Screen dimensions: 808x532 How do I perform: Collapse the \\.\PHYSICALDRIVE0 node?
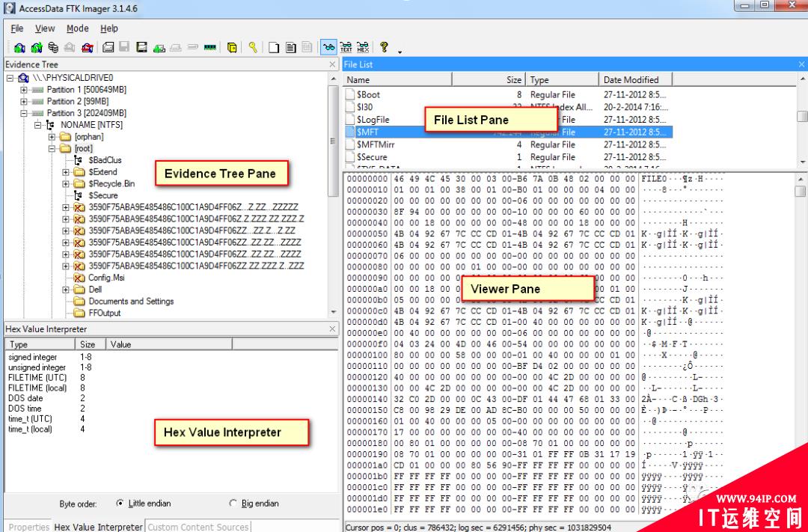tap(10, 79)
